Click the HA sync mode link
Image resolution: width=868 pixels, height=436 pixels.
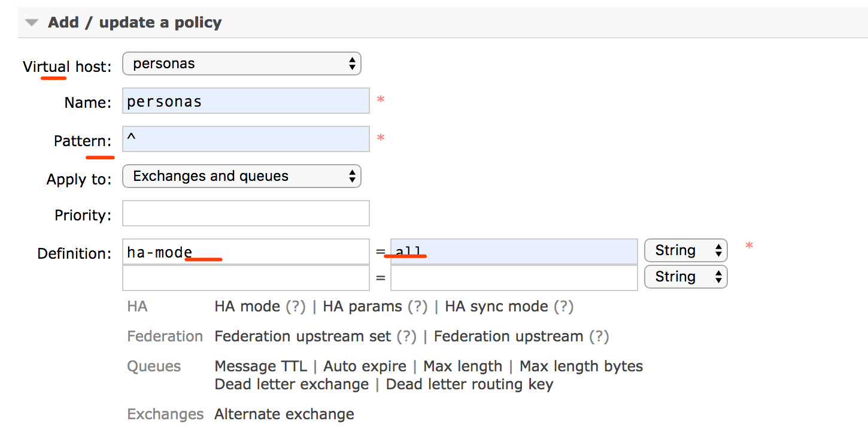click(496, 307)
